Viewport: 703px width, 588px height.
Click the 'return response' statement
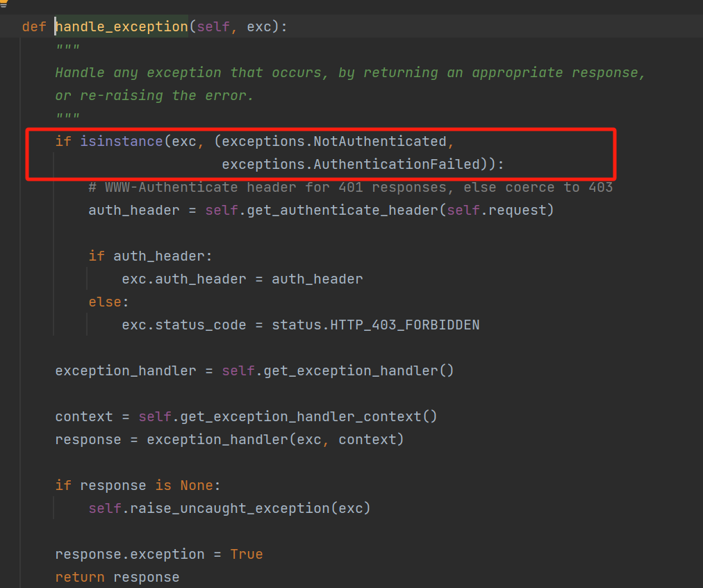click(x=117, y=578)
